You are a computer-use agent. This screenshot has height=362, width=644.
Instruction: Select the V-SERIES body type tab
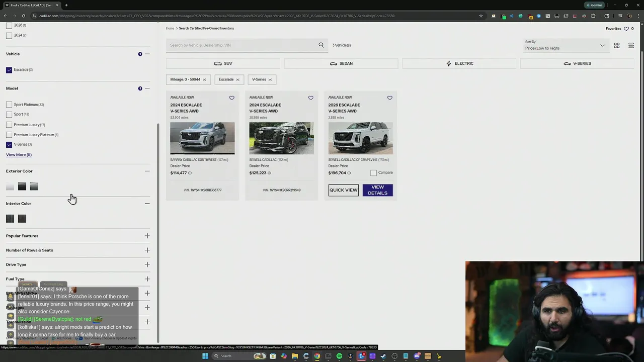577,64
